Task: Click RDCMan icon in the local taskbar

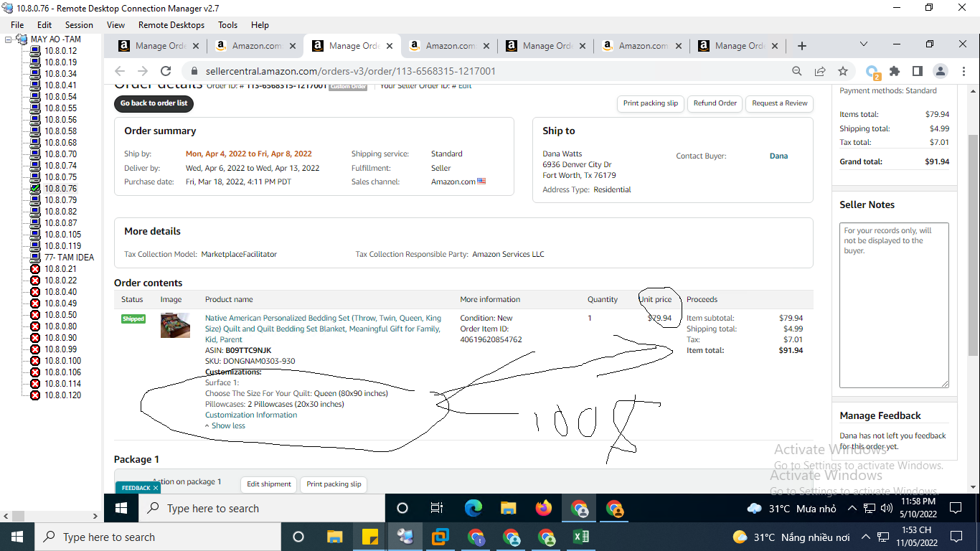Action: [405, 537]
